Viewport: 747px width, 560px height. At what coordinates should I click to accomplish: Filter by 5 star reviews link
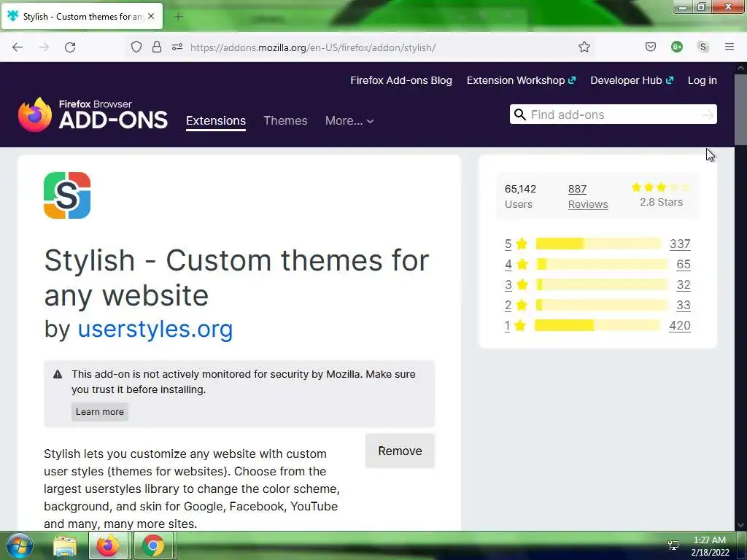point(508,244)
